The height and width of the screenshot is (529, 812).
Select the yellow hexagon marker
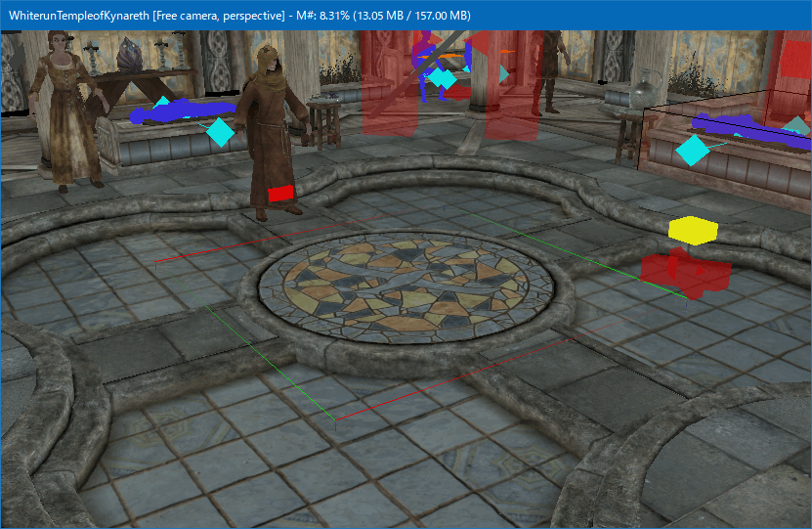[x=693, y=231]
